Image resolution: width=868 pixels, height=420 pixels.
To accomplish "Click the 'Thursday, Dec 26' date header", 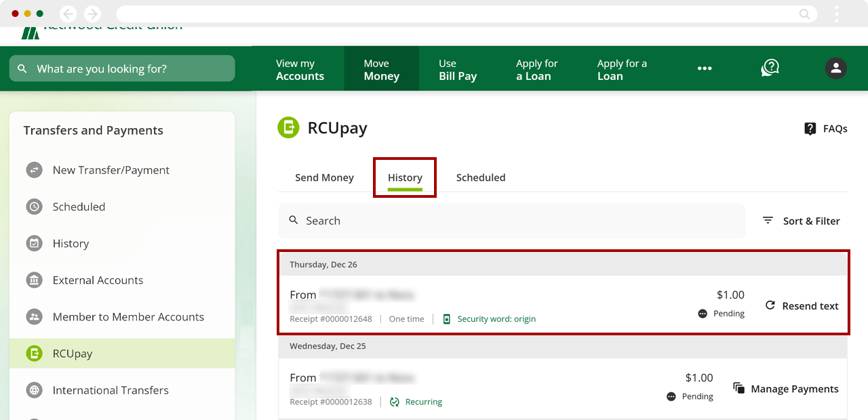I will [323, 264].
